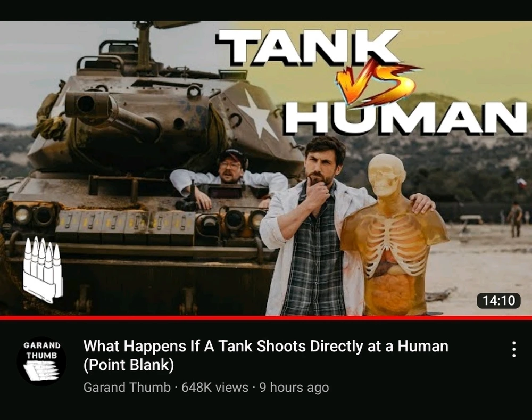Click the tank's left headlight cluster
Screen dimensions: 532x420
33,215
